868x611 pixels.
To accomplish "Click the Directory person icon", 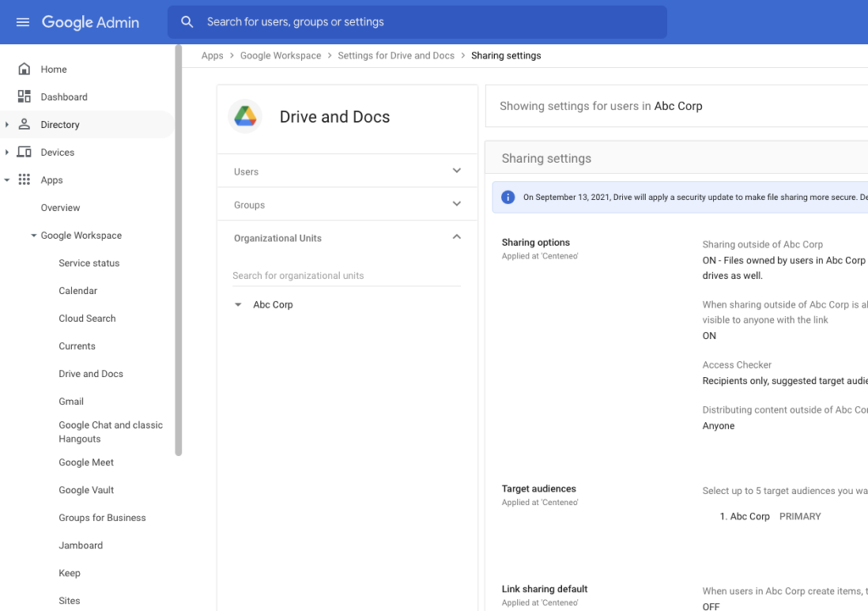I will pos(24,125).
